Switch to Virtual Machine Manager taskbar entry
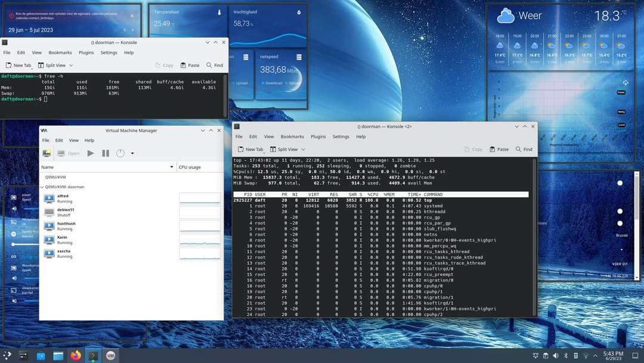 coord(110,356)
